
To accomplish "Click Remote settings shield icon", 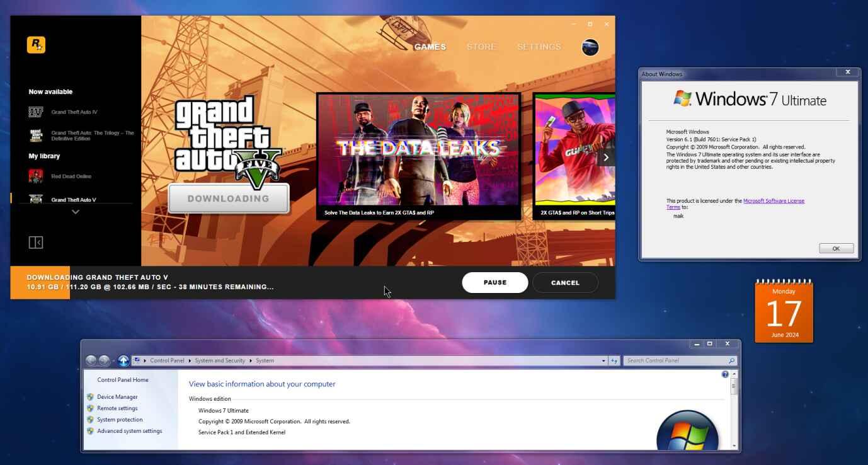I will [90, 408].
